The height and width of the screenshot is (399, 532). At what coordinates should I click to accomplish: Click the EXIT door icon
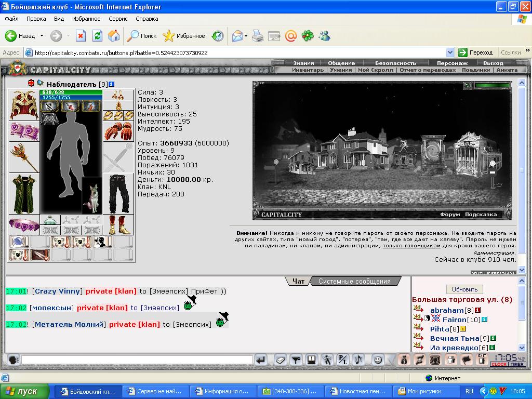pyautogui.click(x=482, y=360)
